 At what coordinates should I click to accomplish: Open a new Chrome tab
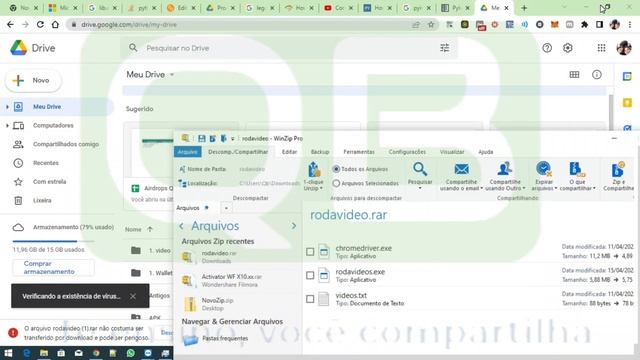(524, 8)
